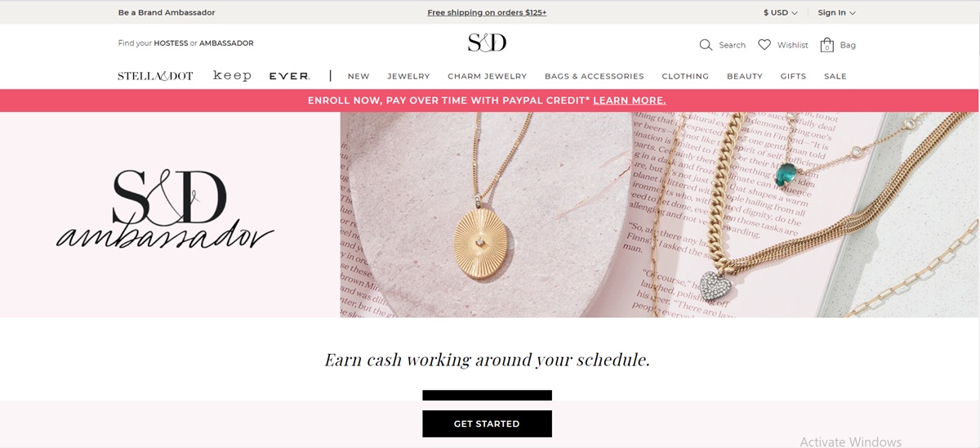Screen dimensions: 980x448
Task: Select the keep brand logo
Action: (232, 75)
